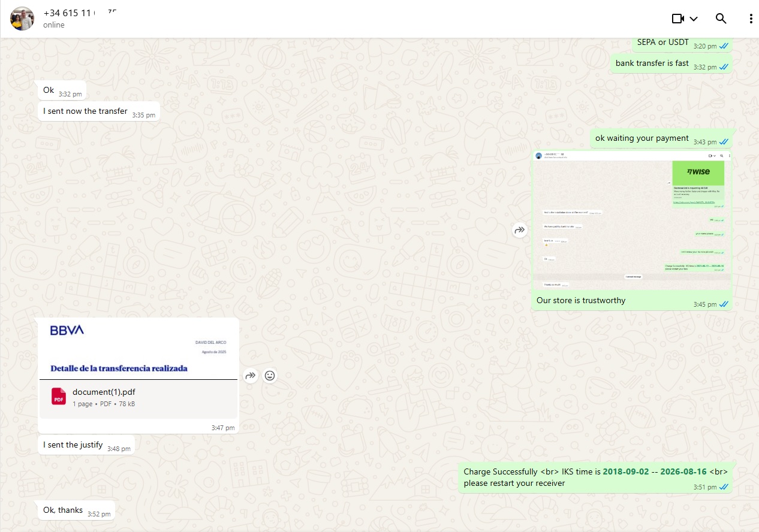Viewport: 759px width, 532px height.
Task: Select the 'bank transfer is fast' message
Action: click(652, 63)
